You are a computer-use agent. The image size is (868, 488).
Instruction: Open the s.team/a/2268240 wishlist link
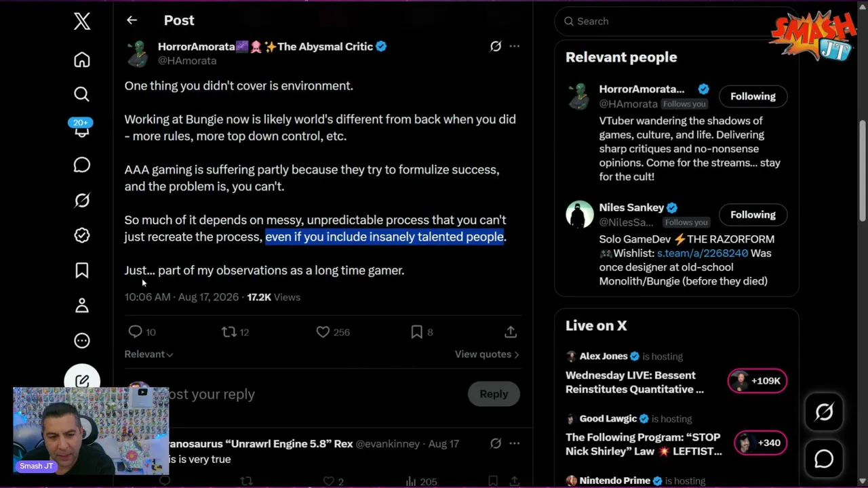(703, 253)
